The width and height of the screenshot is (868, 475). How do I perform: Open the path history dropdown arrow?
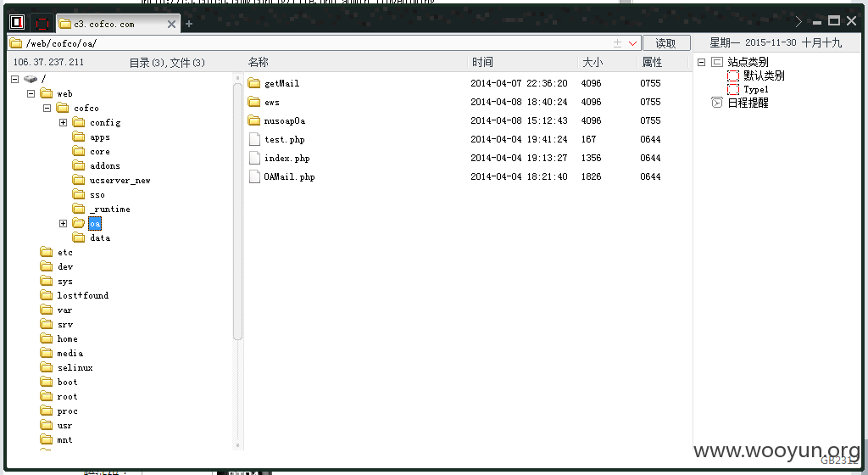632,43
